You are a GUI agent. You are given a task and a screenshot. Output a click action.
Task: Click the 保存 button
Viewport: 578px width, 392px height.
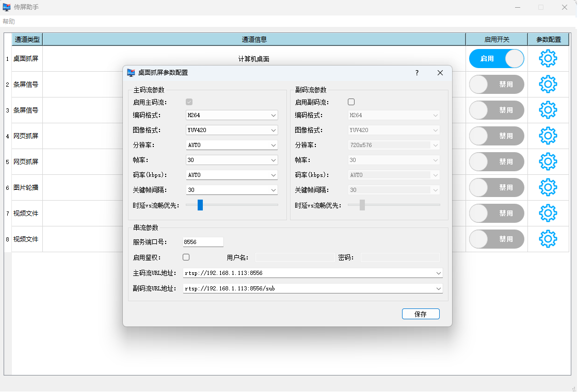point(421,314)
